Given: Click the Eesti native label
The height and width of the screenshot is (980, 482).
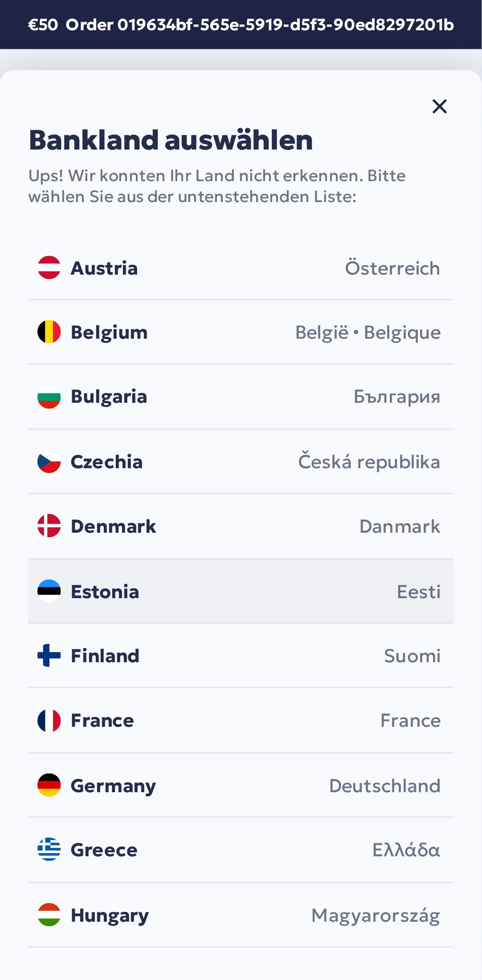Looking at the screenshot, I should tap(418, 591).
